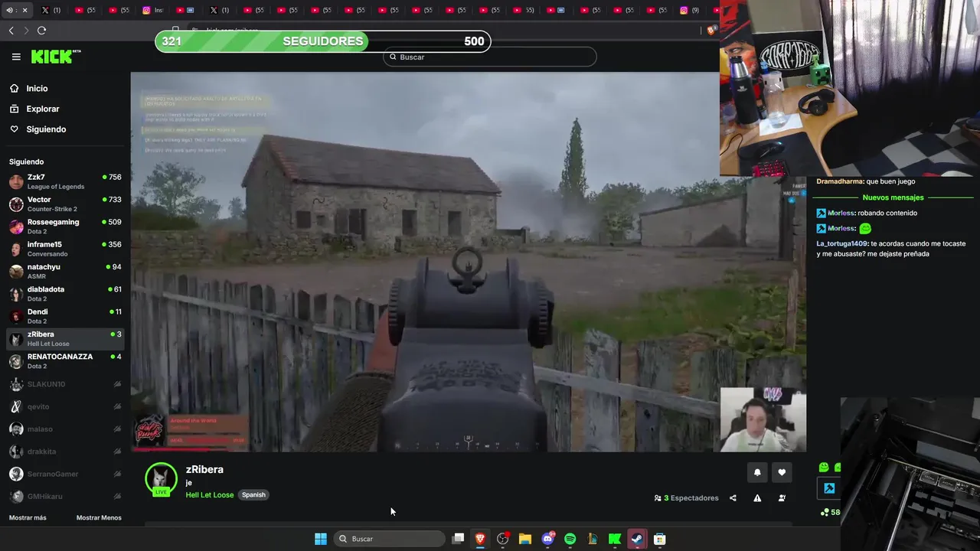Click username La_tortuga1409 in chat
Viewport: 980px width, 551px height.
click(x=841, y=243)
